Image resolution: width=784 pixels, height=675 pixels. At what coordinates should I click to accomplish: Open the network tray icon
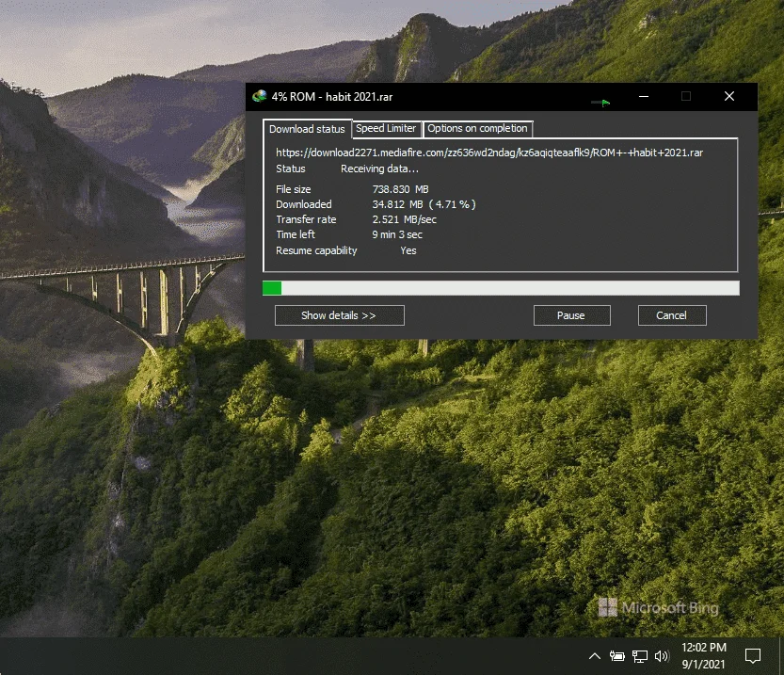click(639, 656)
